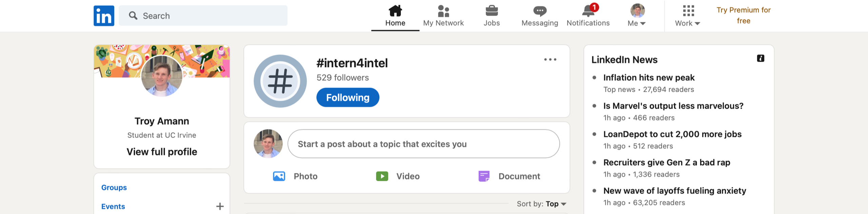Add a Video to a post

[398, 176]
